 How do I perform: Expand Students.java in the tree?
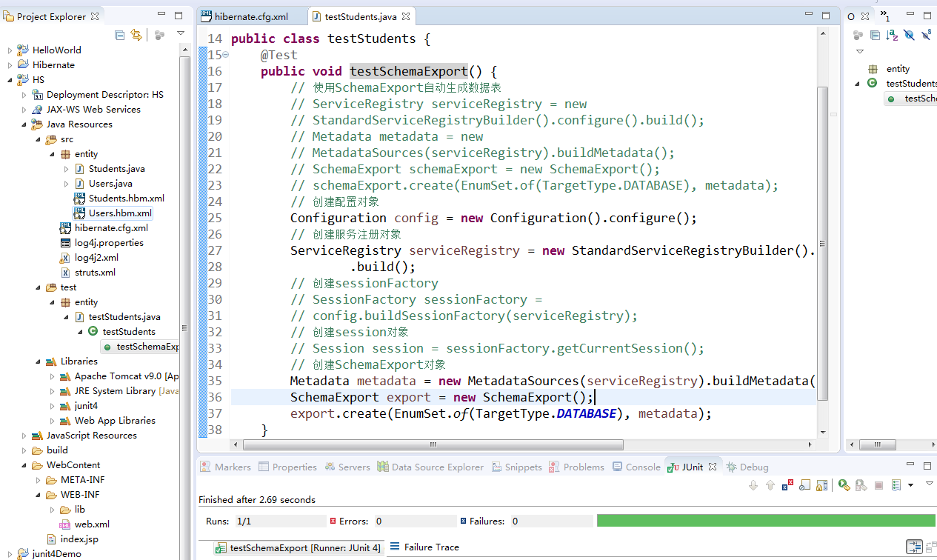click(x=67, y=169)
